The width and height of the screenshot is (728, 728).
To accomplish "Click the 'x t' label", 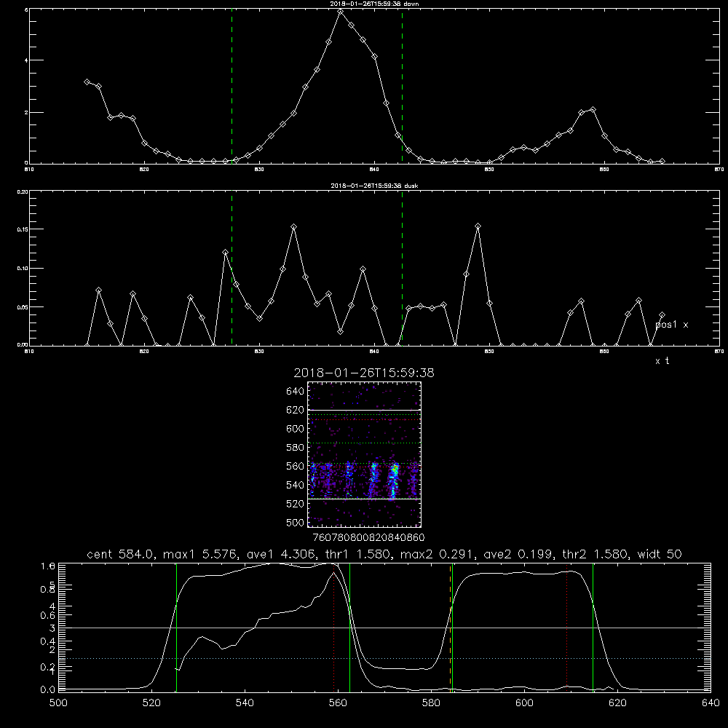I will click(x=662, y=361).
